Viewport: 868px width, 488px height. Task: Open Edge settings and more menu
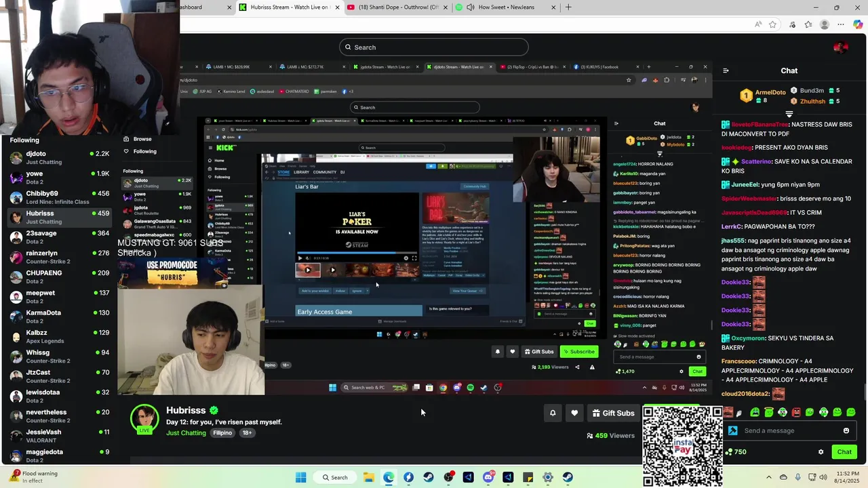[841, 24]
